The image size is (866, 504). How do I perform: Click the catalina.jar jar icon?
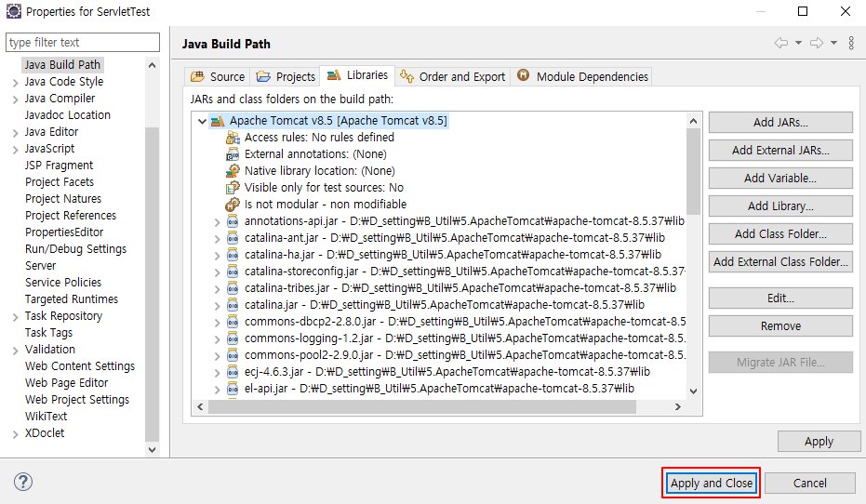233,305
